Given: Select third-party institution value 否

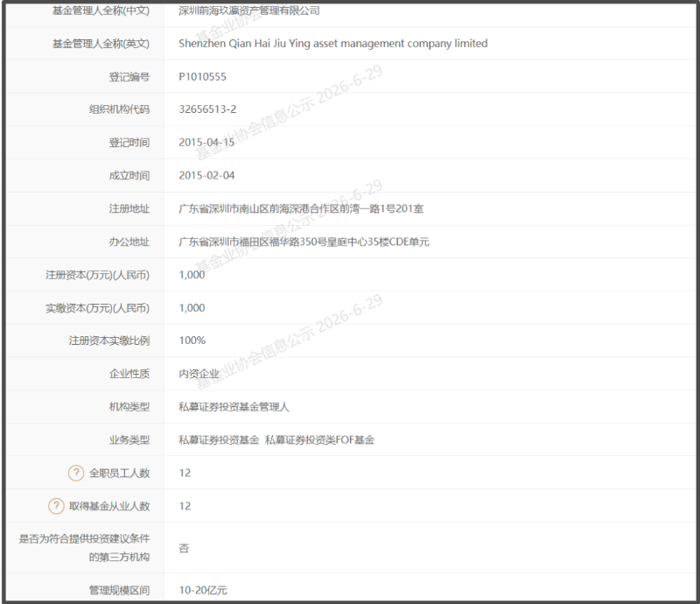Looking at the screenshot, I should [184, 548].
